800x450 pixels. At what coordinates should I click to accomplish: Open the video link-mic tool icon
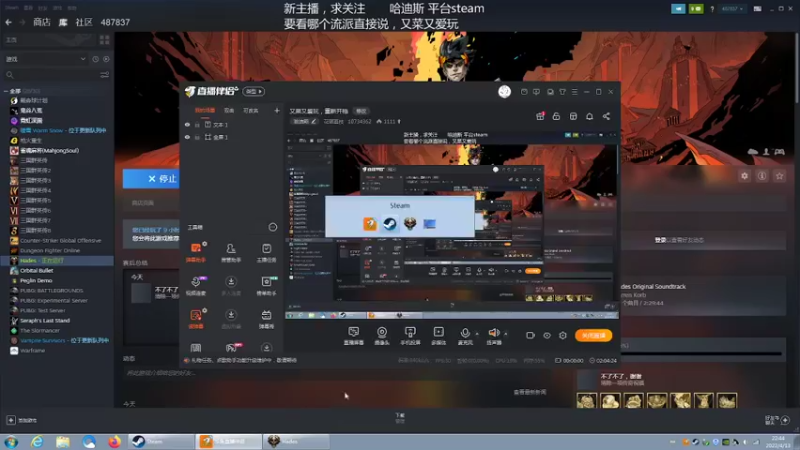point(196,286)
